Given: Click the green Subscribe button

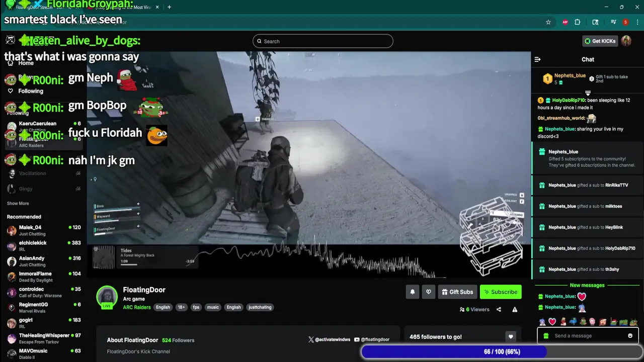Looking at the screenshot, I should click(x=501, y=292).
